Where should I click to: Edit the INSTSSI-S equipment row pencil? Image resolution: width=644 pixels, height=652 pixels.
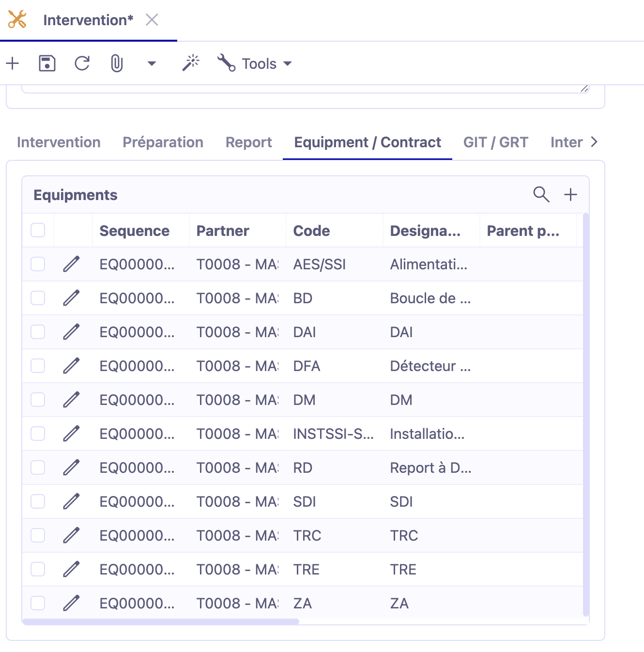(x=71, y=434)
